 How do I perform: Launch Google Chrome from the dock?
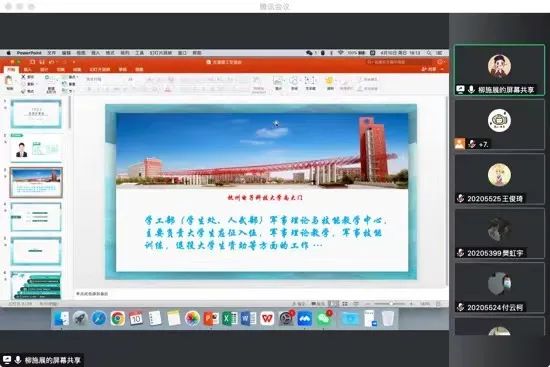(x=118, y=319)
